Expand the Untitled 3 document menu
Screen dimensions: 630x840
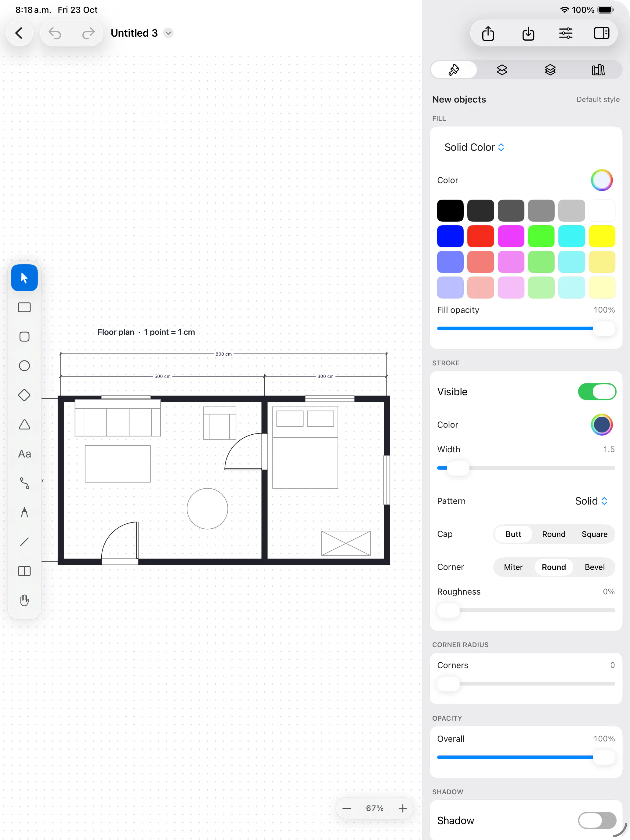tap(168, 33)
